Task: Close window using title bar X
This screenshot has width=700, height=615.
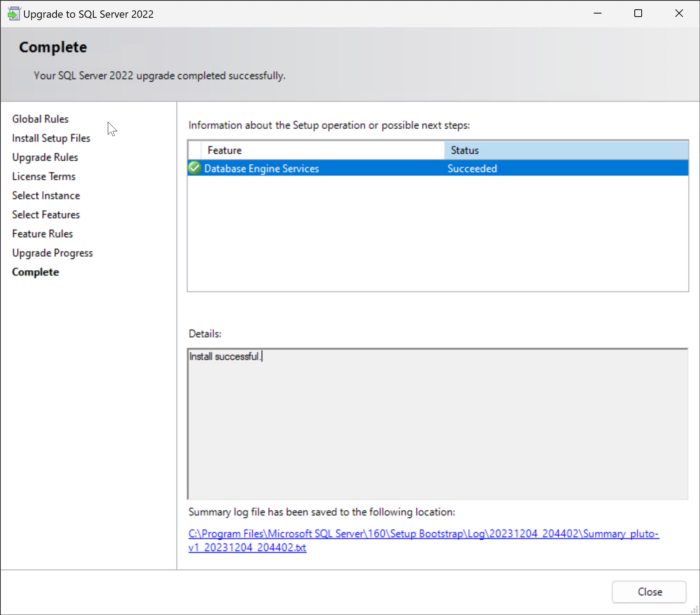Action: (679, 14)
